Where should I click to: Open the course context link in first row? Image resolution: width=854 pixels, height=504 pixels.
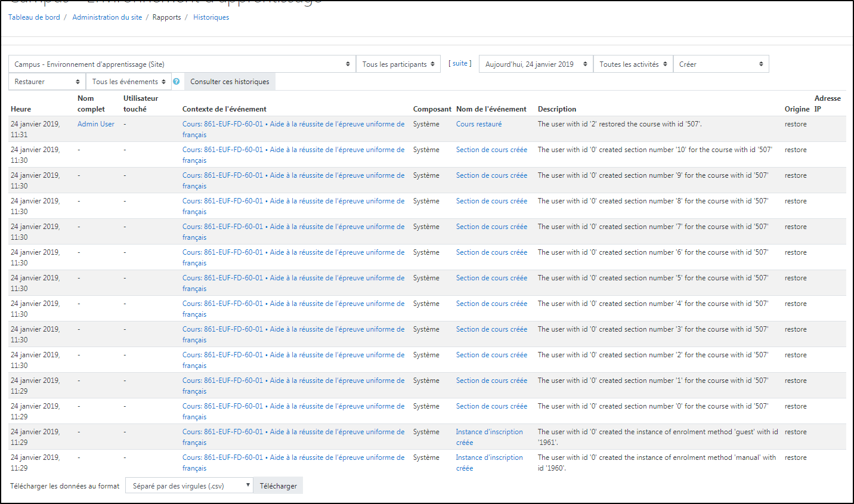pos(293,124)
